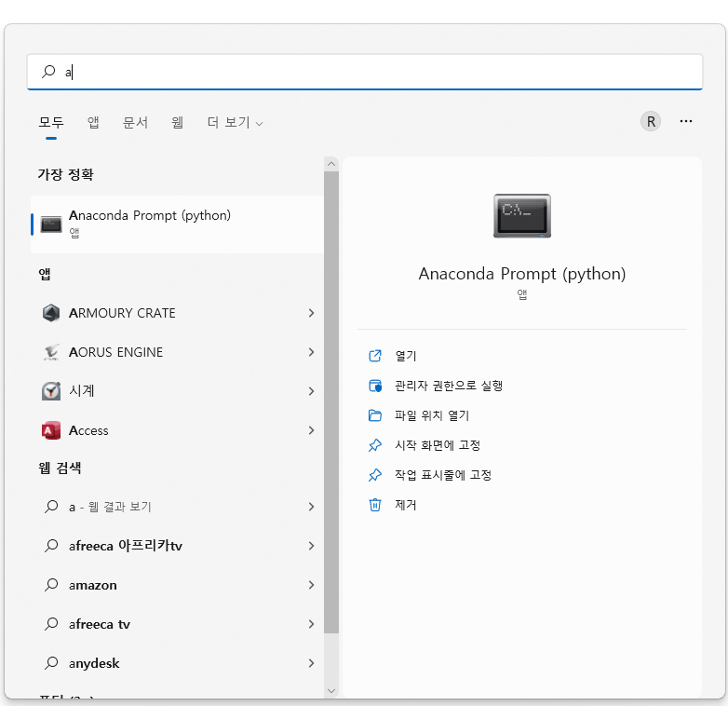Switch to the 문서 filter tab
The width and height of the screenshot is (728, 706).
135,123
